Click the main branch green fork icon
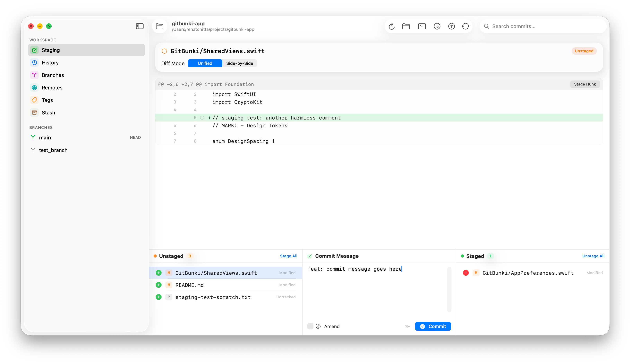The height and width of the screenshot is (364, 641). [x=33, y=137]
